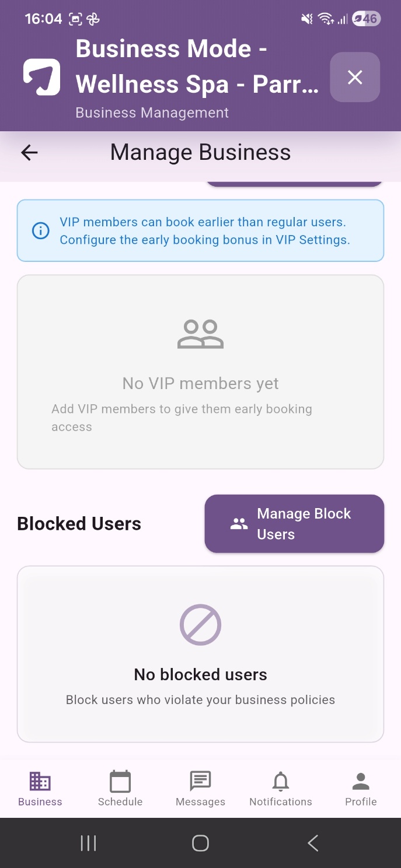This screenshot has height=868, width=401.
Task: Tap the No VIP members yet card
Action: point(200,372)
